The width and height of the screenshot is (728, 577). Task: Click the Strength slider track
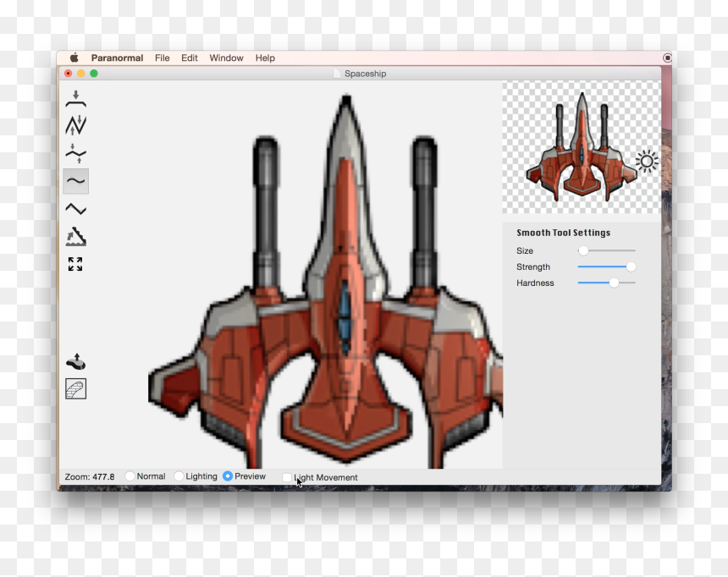[x=606, y=267]
